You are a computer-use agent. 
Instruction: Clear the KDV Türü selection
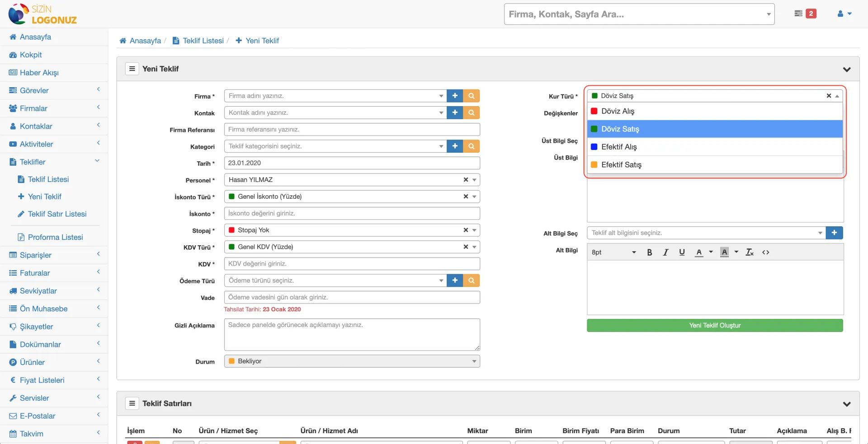pyautogui.click(x=466, y=247)
